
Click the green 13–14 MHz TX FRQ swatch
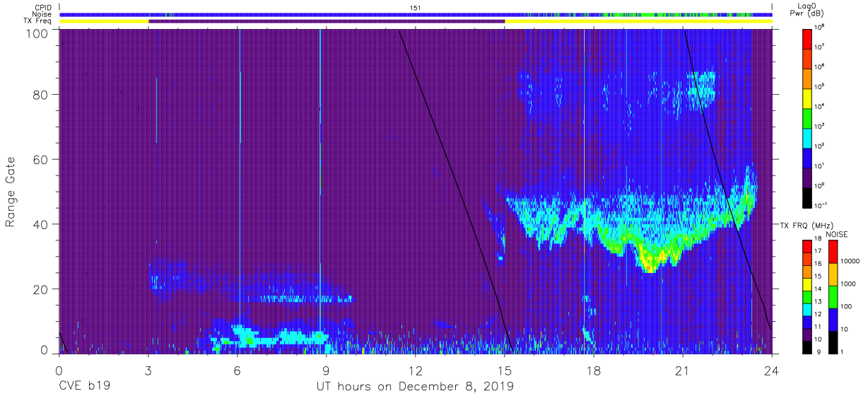(808, 296)
